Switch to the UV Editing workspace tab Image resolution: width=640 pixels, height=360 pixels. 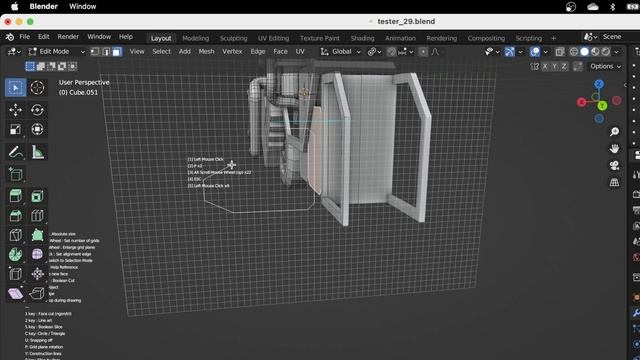pos(273,38)
